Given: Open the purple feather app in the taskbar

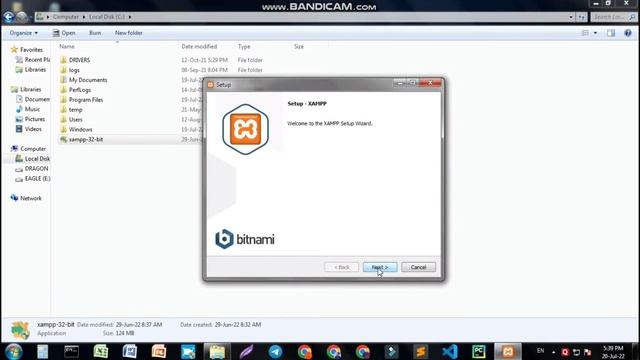Looking at the screenshot, I should (x=246, y=351).
